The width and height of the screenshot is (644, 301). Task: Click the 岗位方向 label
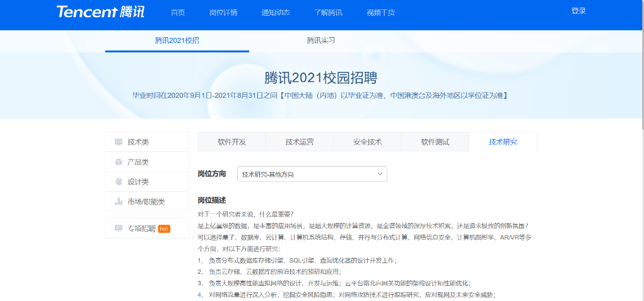pos(212,174)
